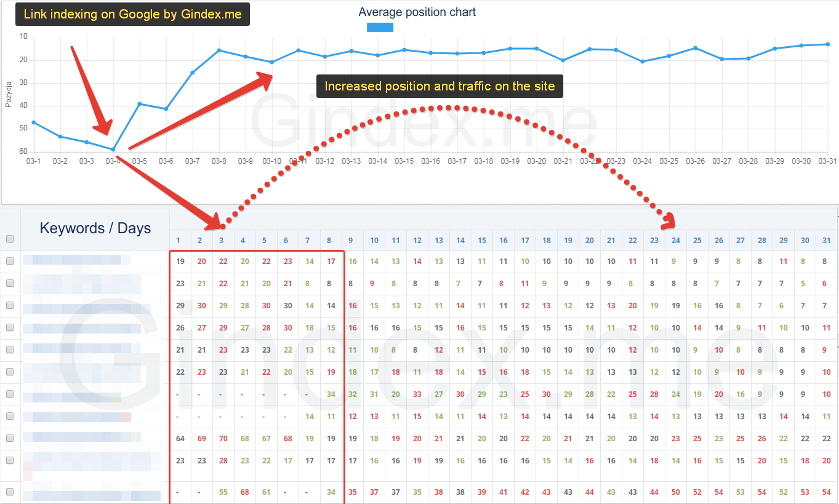Check the box for row starting 23, 21, 22
Viewport: 839px width, 504px height.
(9, 284)
